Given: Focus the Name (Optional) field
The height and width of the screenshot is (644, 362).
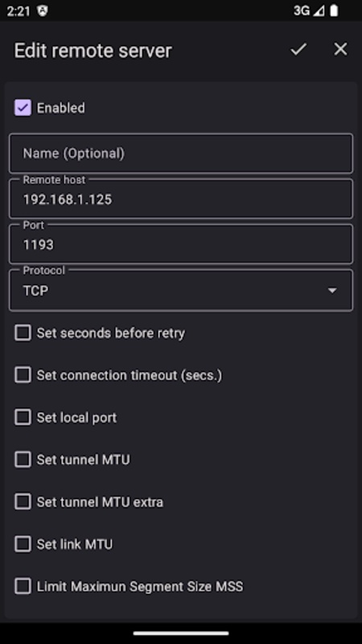Looking at the screenshot, I should (181, 153).
